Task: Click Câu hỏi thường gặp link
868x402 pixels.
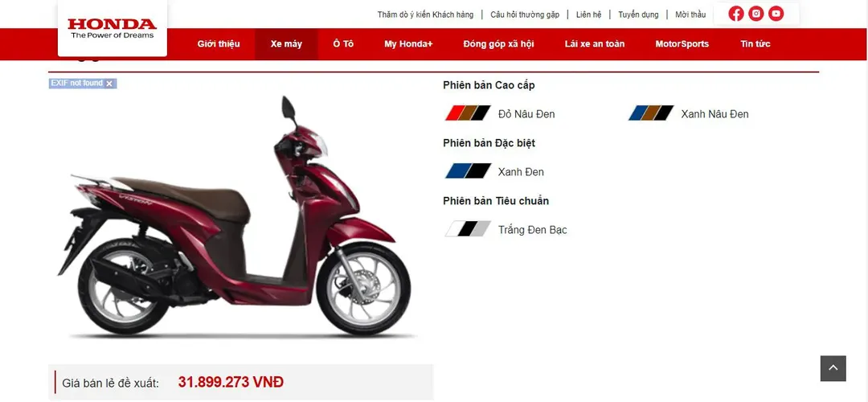Action: [x=525, y=14]
